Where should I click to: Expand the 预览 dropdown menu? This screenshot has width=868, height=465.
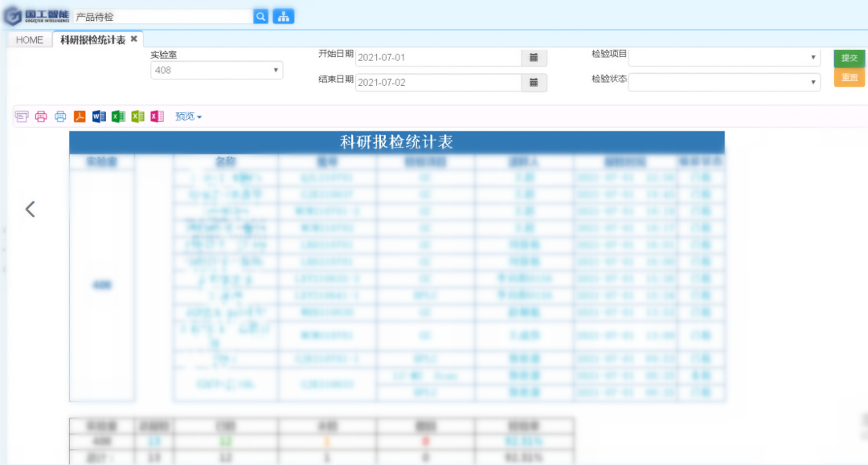(x=189, y=116)
